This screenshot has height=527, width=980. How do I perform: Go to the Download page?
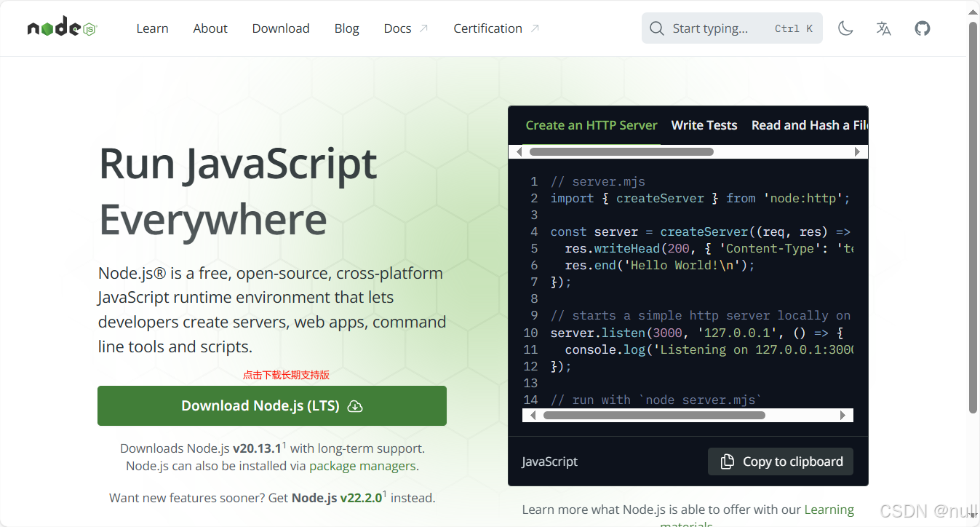(281, 28)
